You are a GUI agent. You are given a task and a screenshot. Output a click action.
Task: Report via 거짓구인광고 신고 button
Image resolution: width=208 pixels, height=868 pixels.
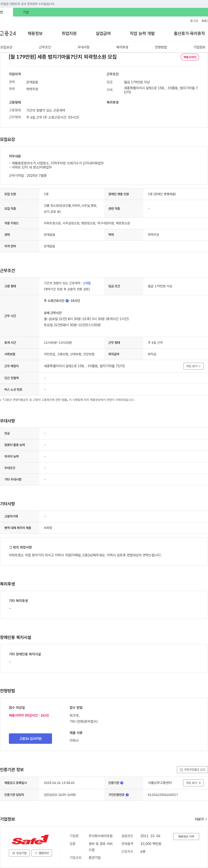[192, 769]
